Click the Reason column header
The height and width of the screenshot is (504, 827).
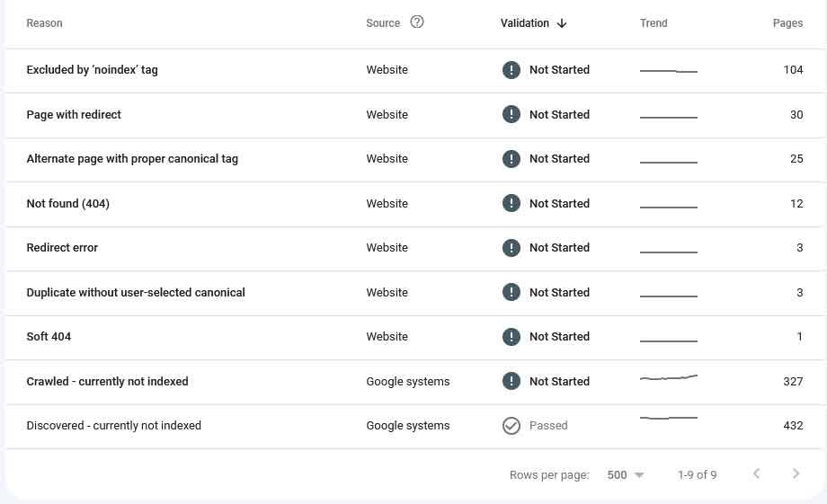pyautogui.click(x=44, y=23)
